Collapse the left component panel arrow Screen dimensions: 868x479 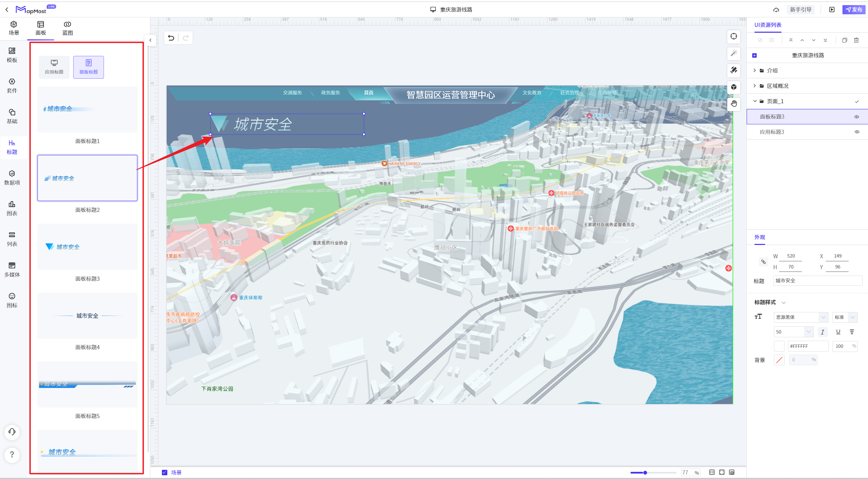point(150,40)
